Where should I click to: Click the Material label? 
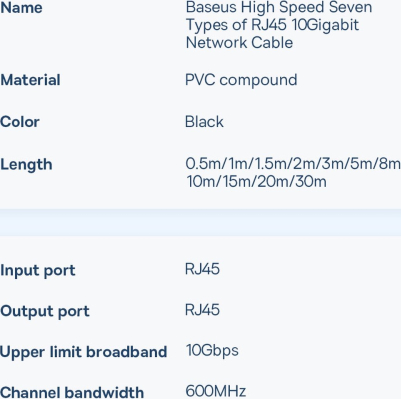click(30, 80)
